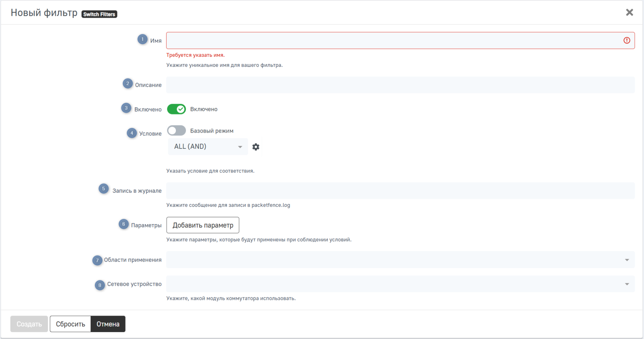Click the Отмена button
Viewport: 644px width, 339px height.
pos(108,324)
